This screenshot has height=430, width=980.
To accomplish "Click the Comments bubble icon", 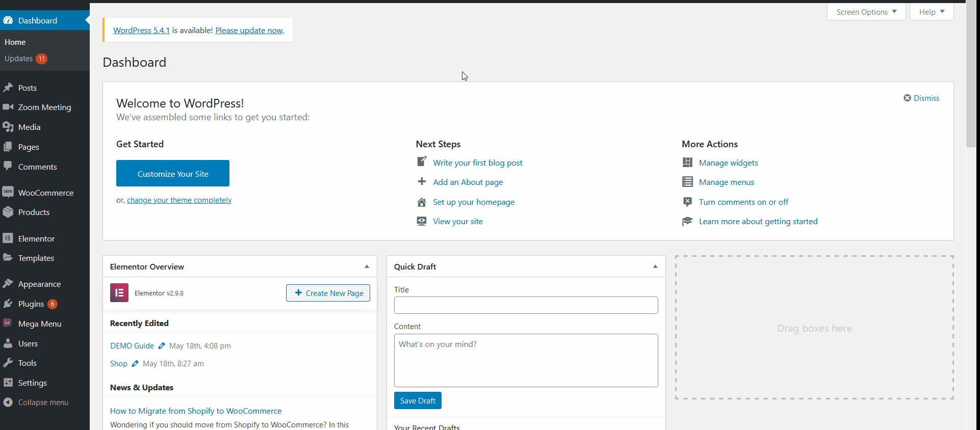I will pyautogui.click(x=8, y=166).
